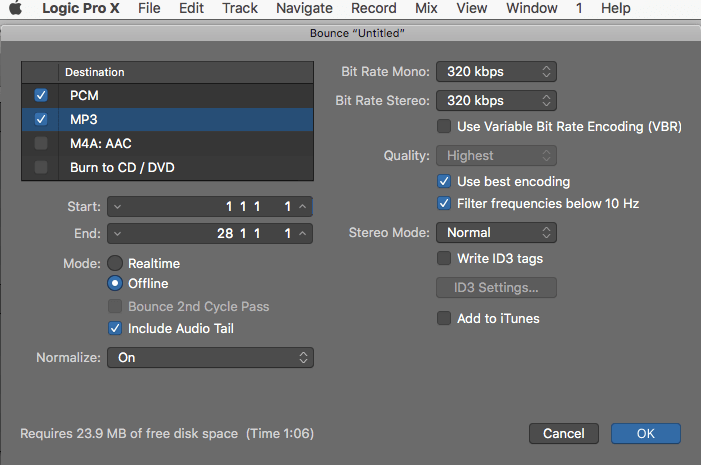Image resolution: width=701 pixels, height=465 pixels.
Task: Open the Bit Rate Mono dropdown
Action: (x=496, y=72)
